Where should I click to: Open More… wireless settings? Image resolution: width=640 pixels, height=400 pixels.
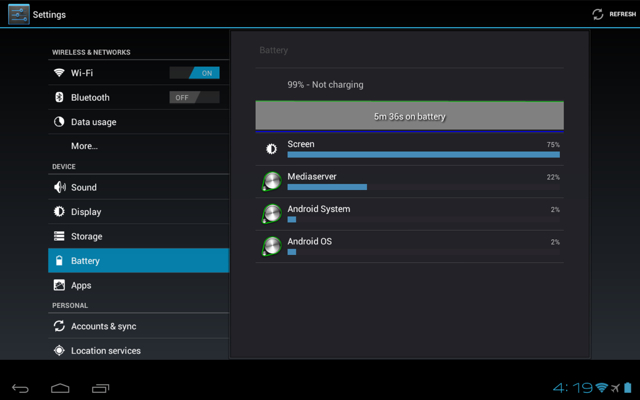pos(138,146)
